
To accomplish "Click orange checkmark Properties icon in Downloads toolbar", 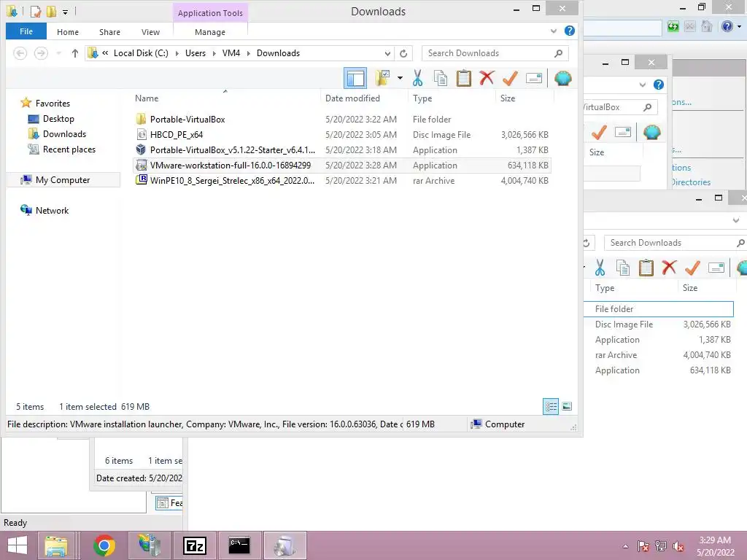I will pos(510,78).
